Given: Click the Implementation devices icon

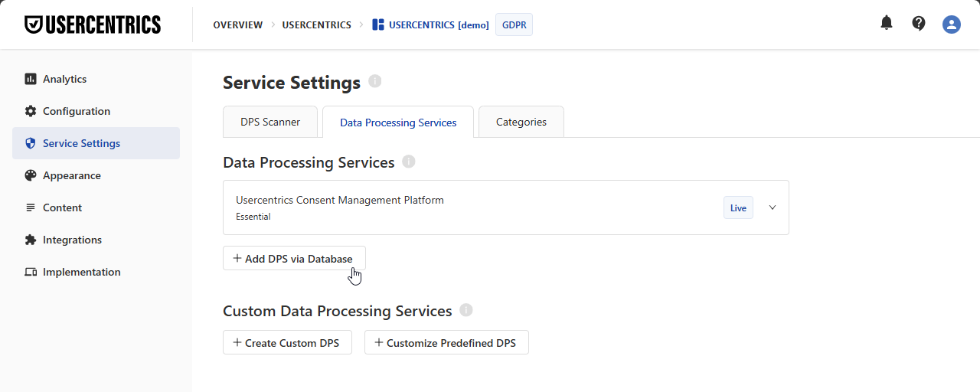Looking at the screenshot, I should click(x=31, y=272).
